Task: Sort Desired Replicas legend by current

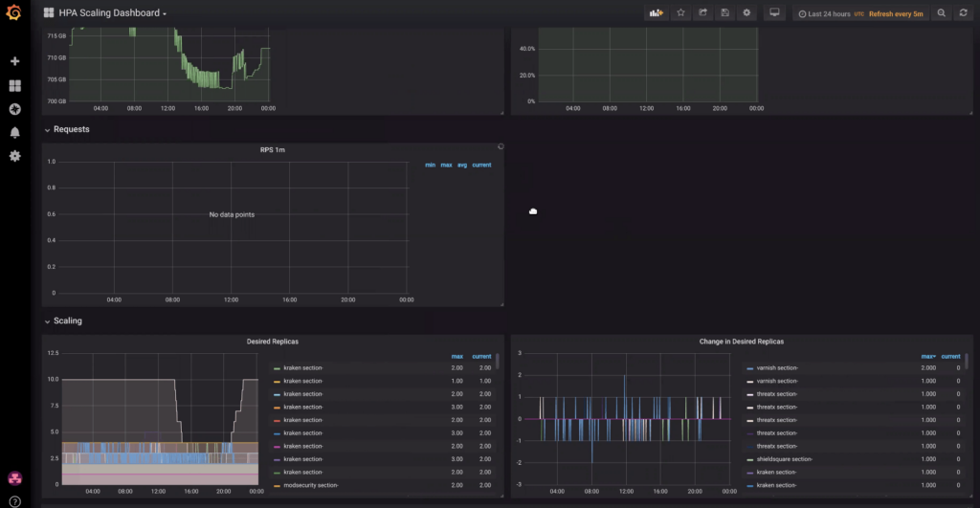Action: point(481,357)
